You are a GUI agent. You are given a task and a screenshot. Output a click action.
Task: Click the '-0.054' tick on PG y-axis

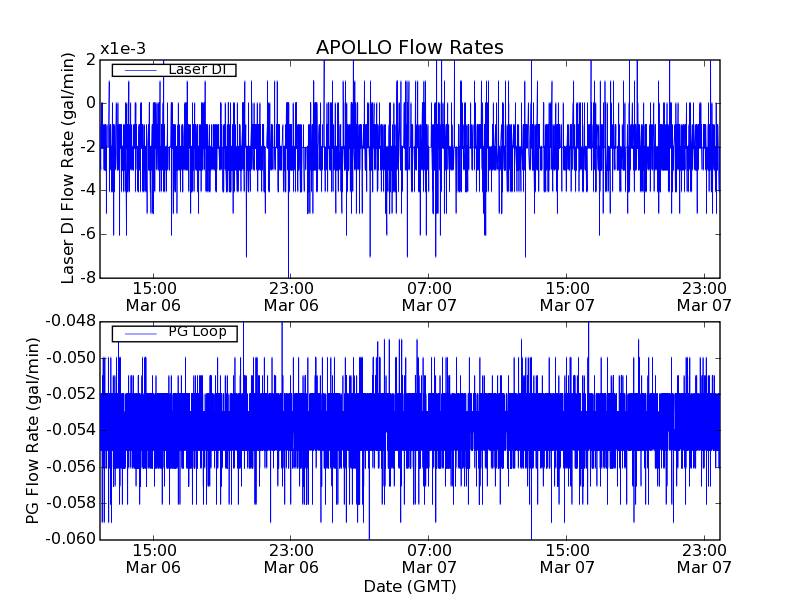(x=71, y=430)
